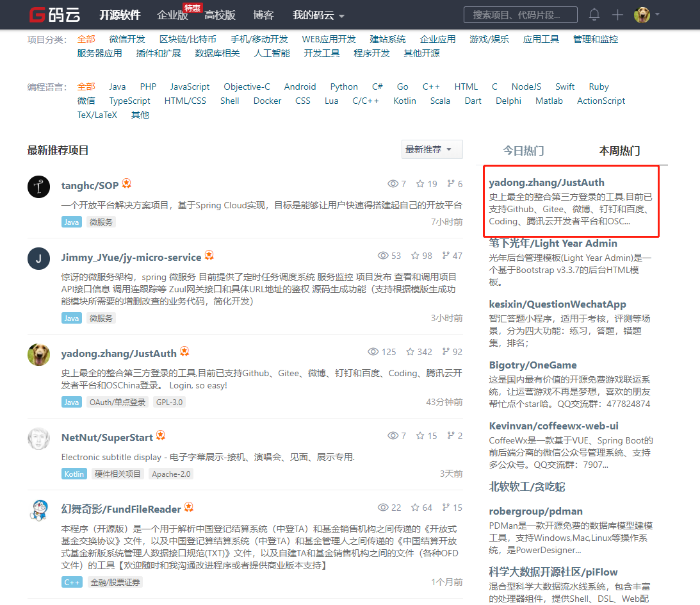Screen dimensions: 700x605
Task: Open the 博客 nav item
Action: click(x=263, y=15)
